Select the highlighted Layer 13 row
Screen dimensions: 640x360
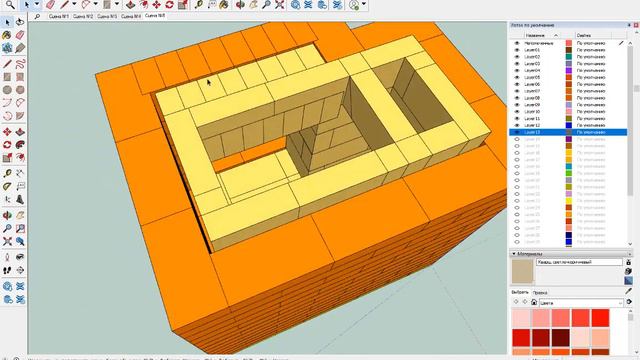pyautogui.click(x=568, y=132)
